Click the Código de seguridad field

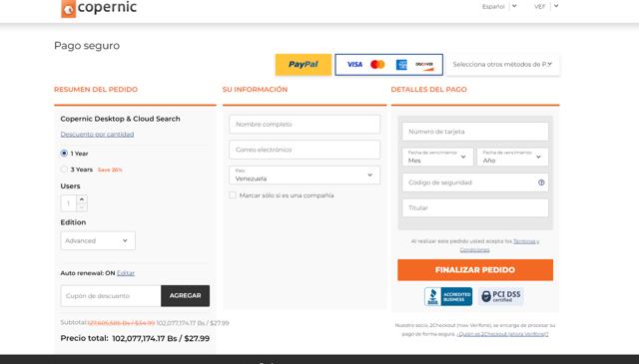(x=475, y=182)
